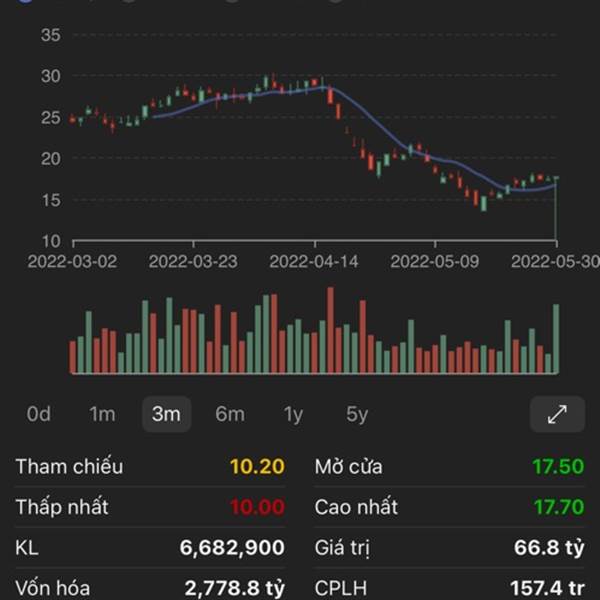
Task: Click the Vốn hóa label
Action: [x=53, y=589]
